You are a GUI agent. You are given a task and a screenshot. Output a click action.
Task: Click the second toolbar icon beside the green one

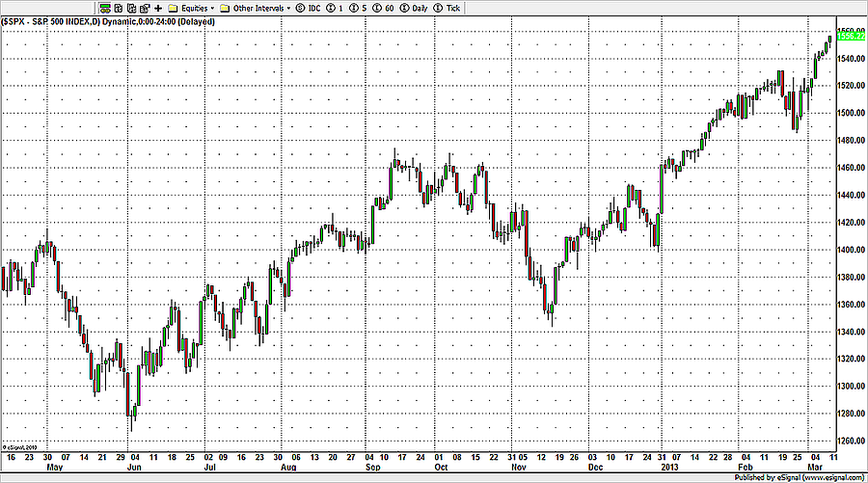point(118,8)
